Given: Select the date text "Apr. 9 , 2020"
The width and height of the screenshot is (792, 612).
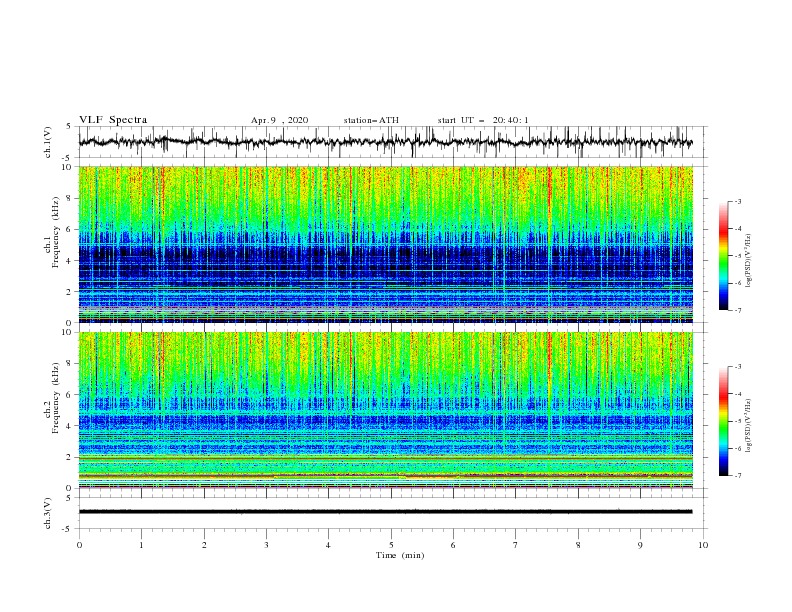Looking at the screenshot, I should pos(279,120).
